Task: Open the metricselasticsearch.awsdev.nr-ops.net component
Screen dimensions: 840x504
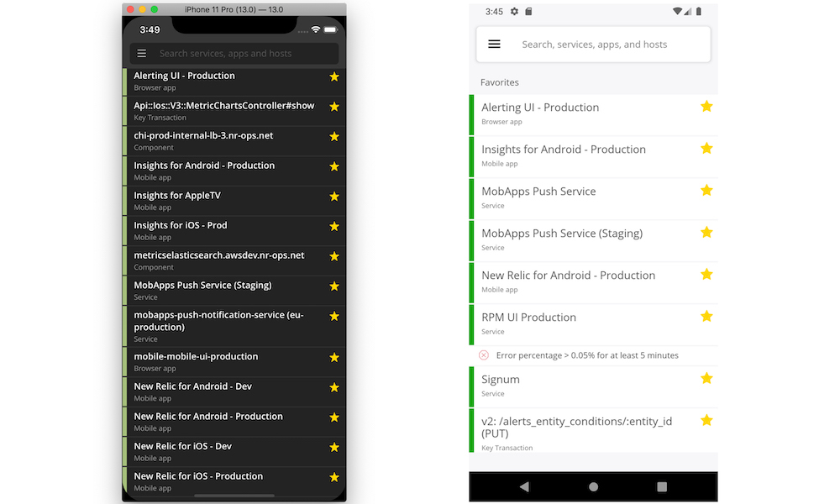Action: point(234,261)
